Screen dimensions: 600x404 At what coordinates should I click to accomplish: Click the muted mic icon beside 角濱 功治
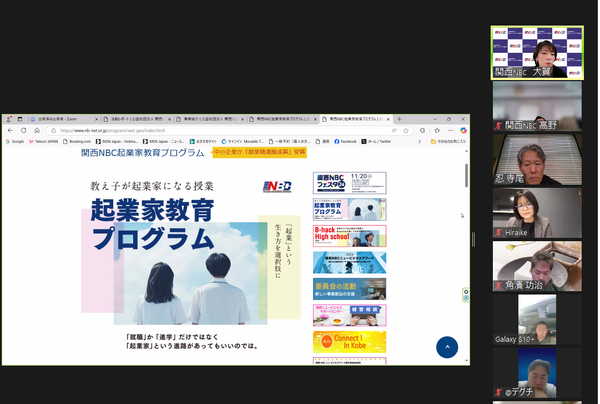point(498,285)
